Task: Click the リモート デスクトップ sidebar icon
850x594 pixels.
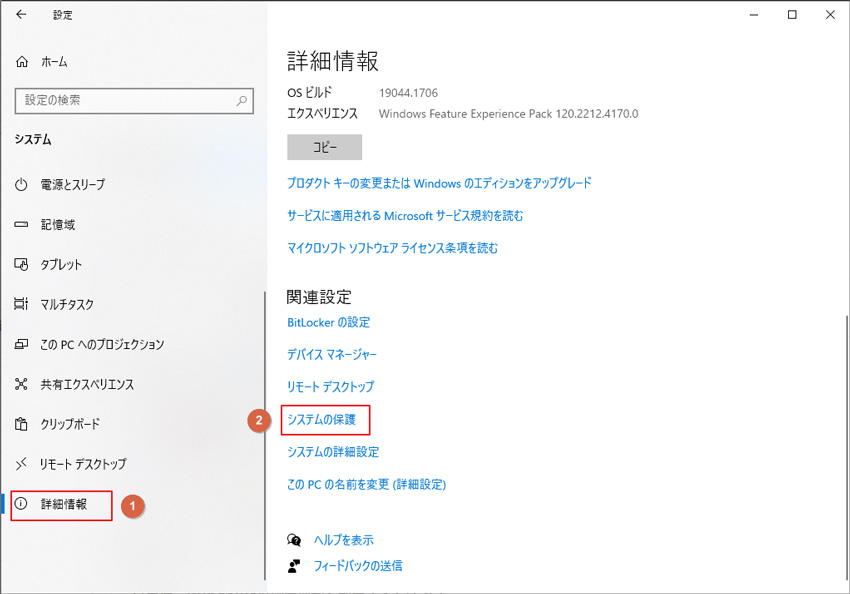Action: [x=21, y=464]
